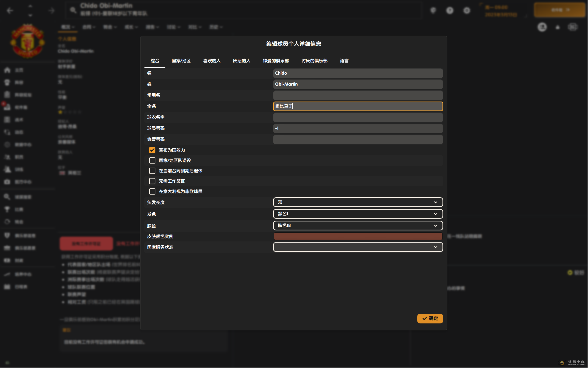Focus the empty 球衣名字 field
This screenshot has height=368, width=588.
[358, 117]
